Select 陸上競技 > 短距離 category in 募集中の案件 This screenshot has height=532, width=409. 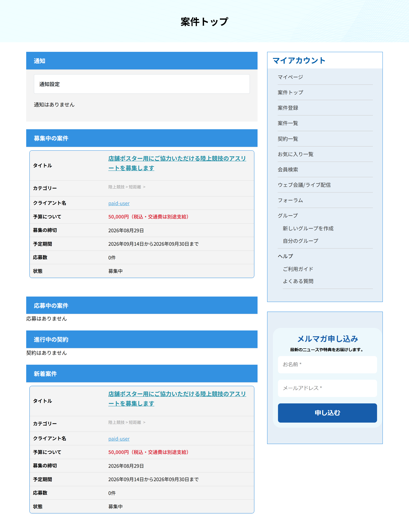coord(127,187)
